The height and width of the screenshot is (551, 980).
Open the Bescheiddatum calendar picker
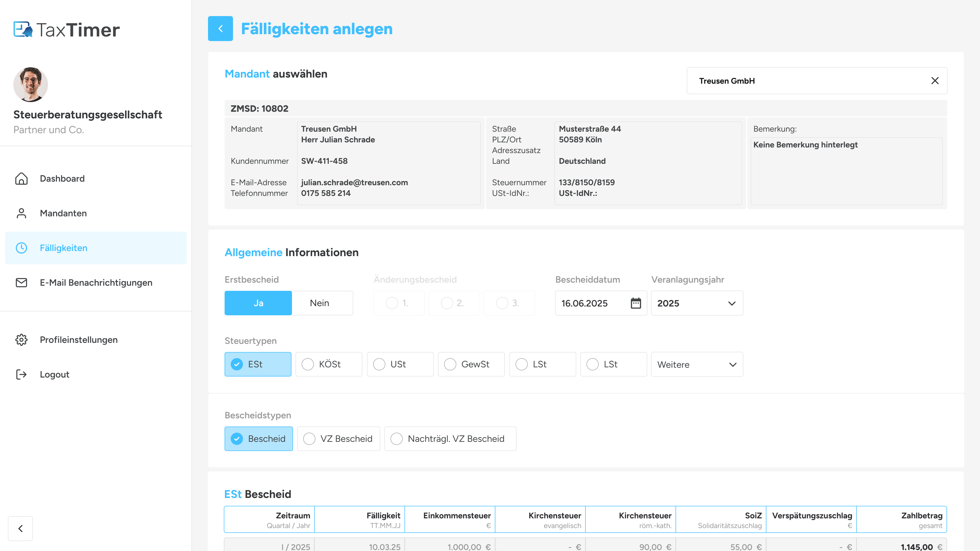click(636, 303)
